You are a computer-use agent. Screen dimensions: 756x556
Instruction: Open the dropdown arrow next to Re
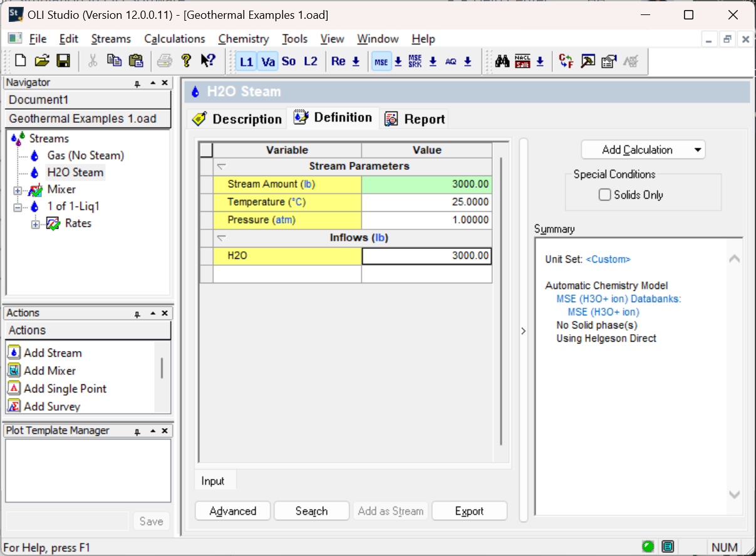coord(356,61)
